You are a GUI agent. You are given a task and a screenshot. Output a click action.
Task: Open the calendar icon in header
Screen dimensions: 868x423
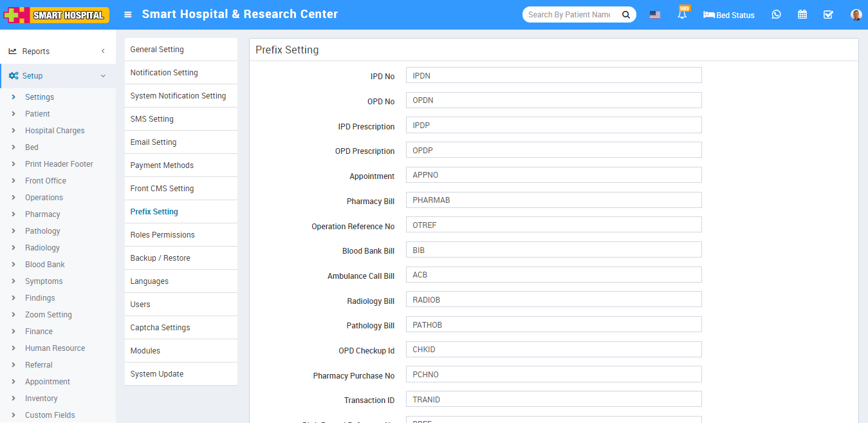pyautogui.click(x=802, y=15)
